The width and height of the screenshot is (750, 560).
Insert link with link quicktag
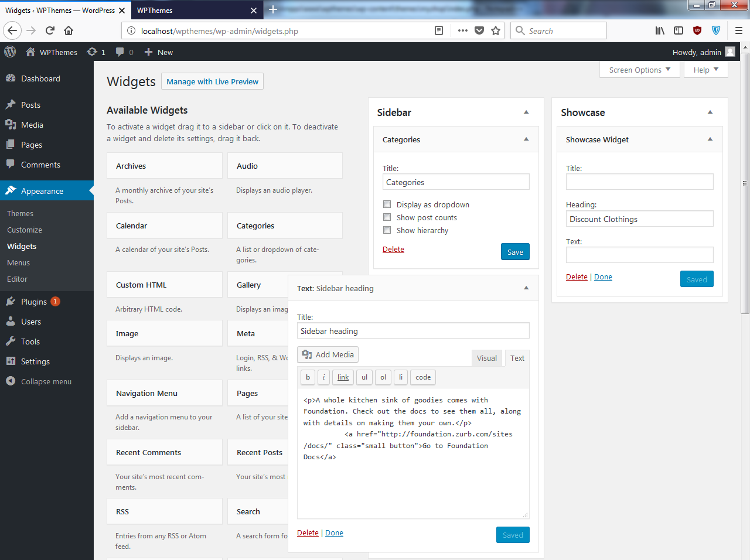(343, 377)
